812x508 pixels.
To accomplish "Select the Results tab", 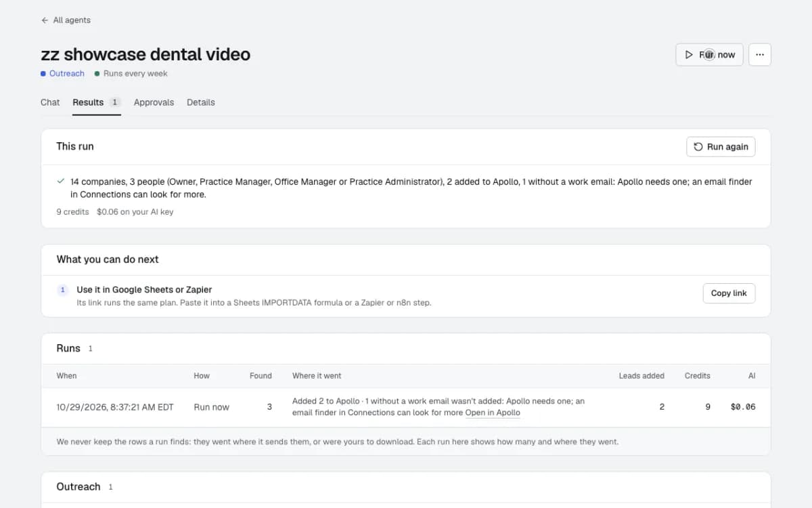I will (97, 102).
